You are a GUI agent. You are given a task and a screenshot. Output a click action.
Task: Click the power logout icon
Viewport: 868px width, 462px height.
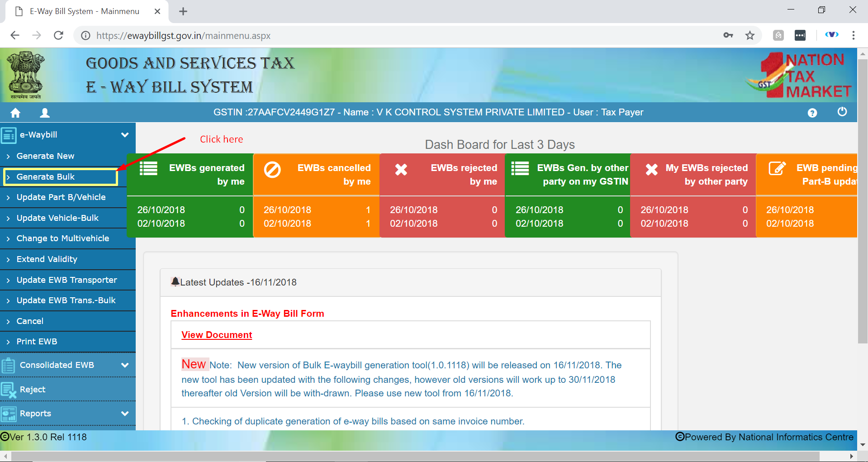pyautogui.click(x=842, y=112)
